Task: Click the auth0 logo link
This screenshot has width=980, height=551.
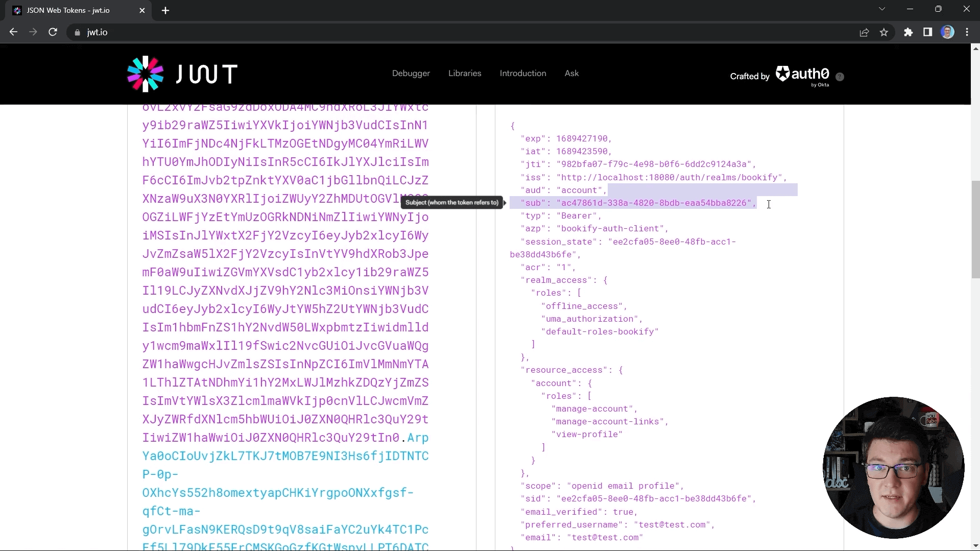Action: (802, 75)
